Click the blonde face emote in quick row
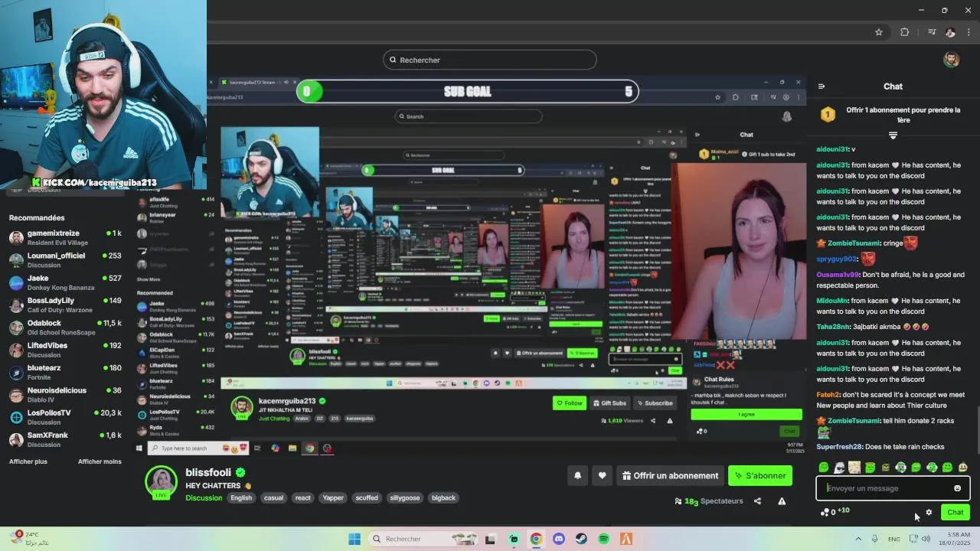Viewport: 980px width, 551px height. tap(854, 468)
